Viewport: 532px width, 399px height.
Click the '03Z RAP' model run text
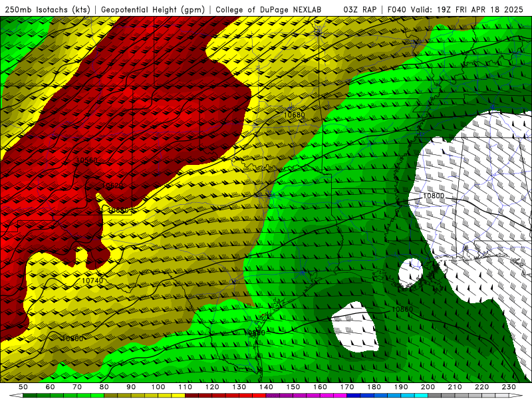[x=360, y=9]
